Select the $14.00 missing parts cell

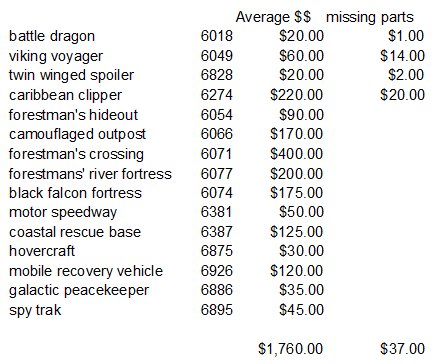coord(402,56)
